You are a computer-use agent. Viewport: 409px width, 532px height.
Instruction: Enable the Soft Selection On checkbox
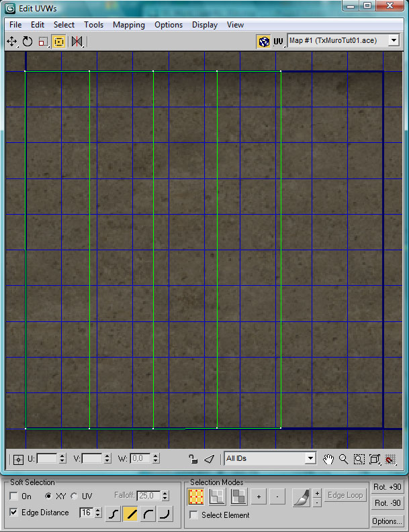tap(14, 496)
